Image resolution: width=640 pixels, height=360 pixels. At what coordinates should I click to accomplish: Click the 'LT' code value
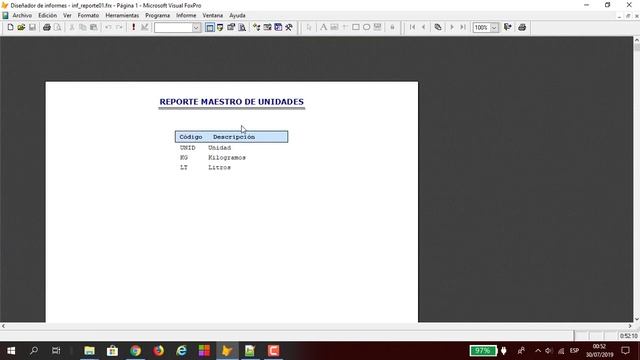pyautogui.click(x=184, y=167)
